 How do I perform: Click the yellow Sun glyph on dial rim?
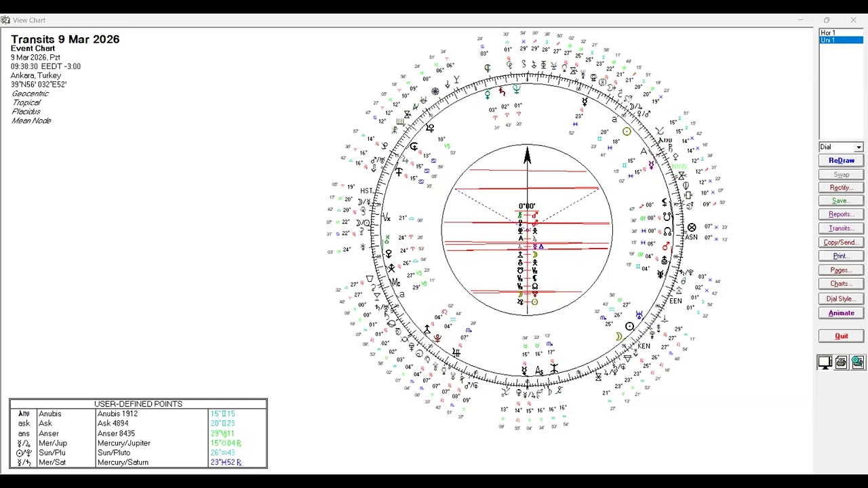pyautogui.click(x=627, y=132)
